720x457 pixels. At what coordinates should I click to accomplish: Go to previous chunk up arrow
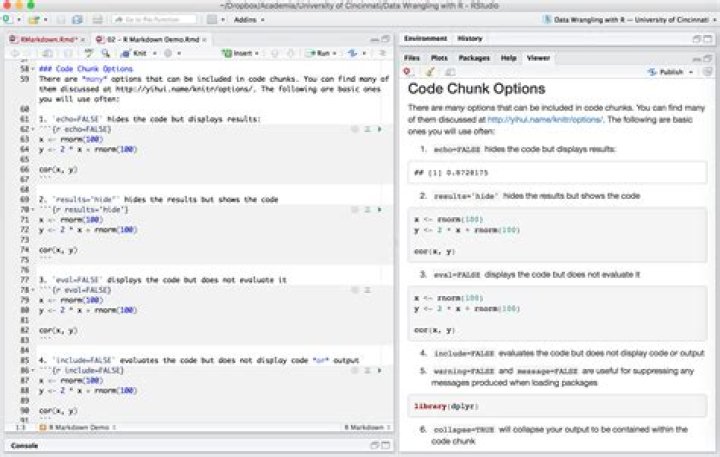pos(275,54)
